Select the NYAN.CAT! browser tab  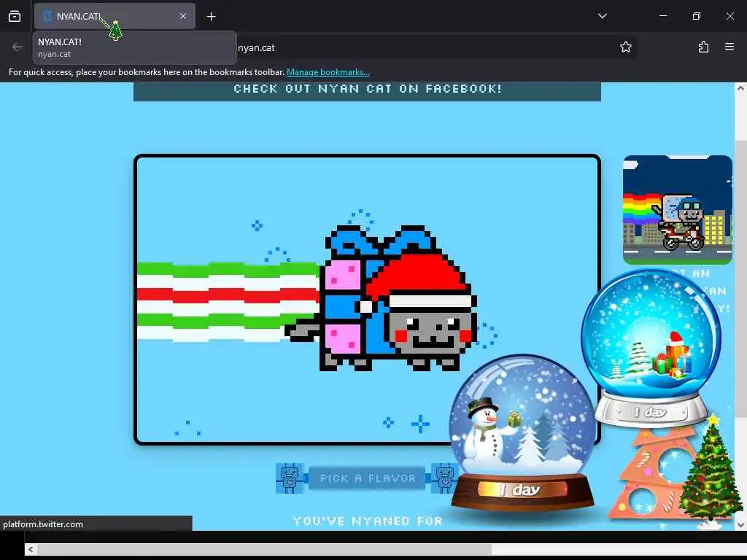click(115, 16)
